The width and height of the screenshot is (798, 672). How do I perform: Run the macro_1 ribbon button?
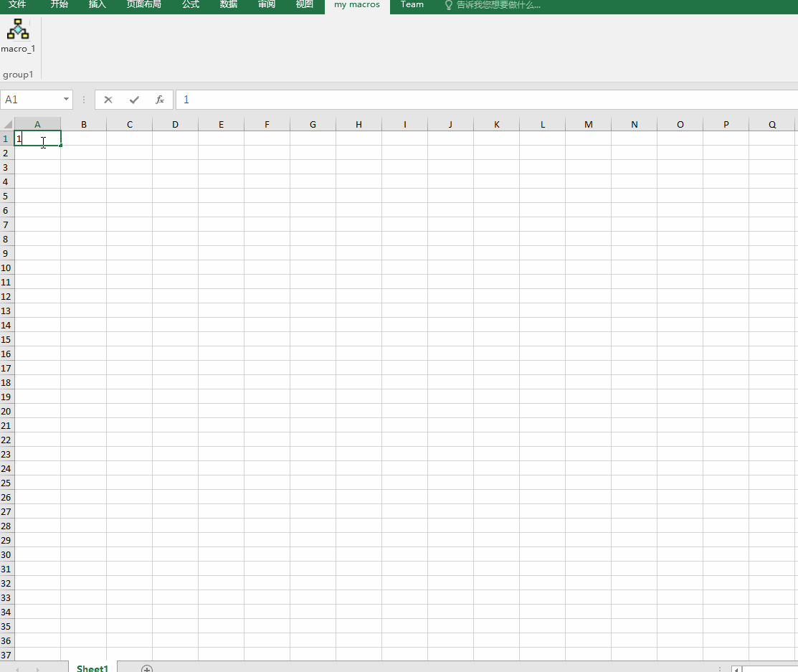(x=19, y=36)
